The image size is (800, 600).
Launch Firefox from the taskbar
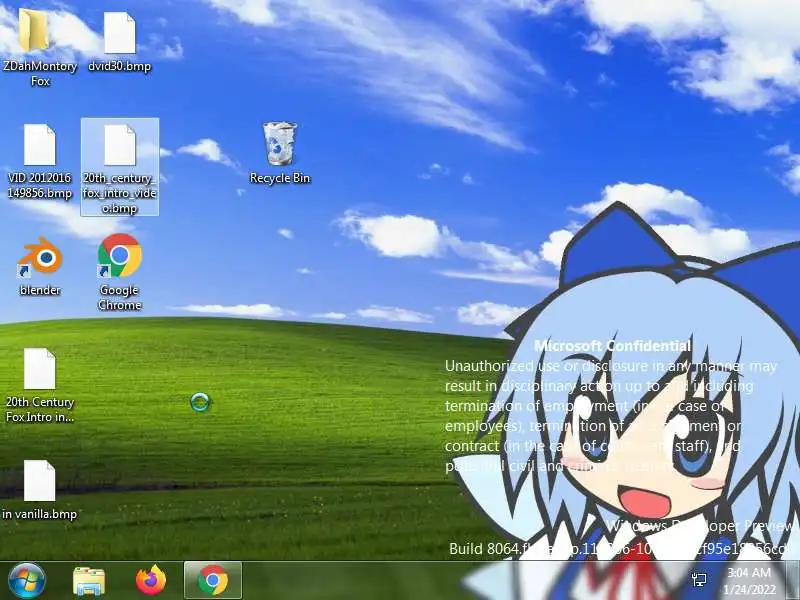(151, 580)
